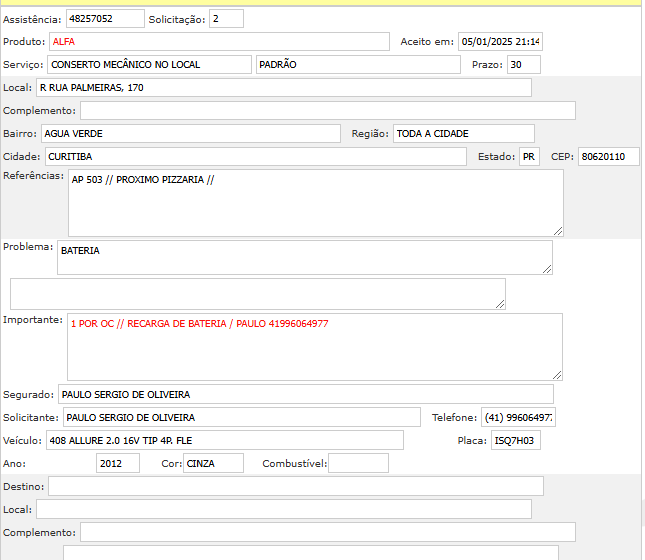This screenshot has width=645, height=560.
Task: Click the Referências label text
Action: [33, 176]
